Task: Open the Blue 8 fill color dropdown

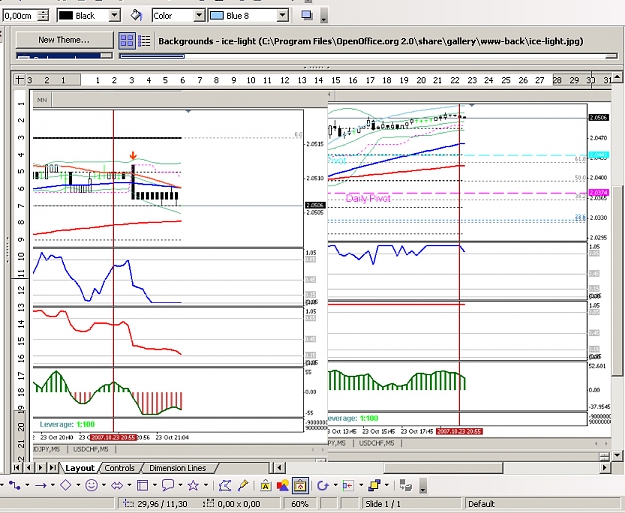Action: [283, 16]
